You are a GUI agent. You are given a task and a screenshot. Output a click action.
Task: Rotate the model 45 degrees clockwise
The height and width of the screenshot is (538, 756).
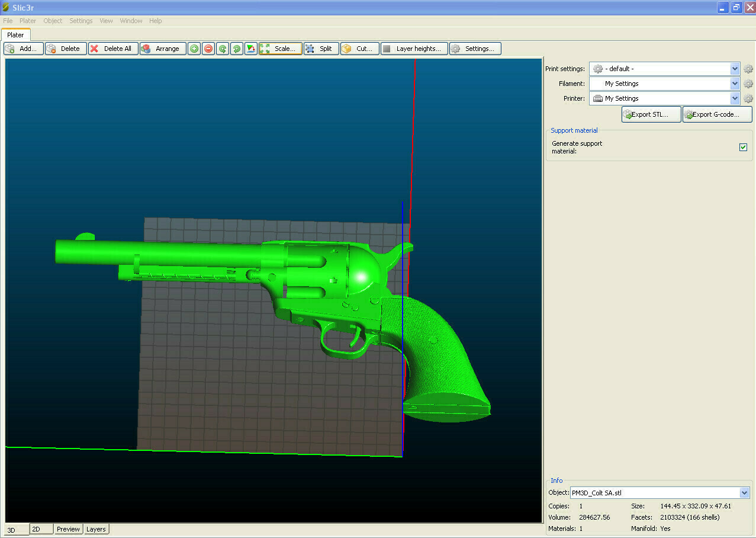point(236,48)
